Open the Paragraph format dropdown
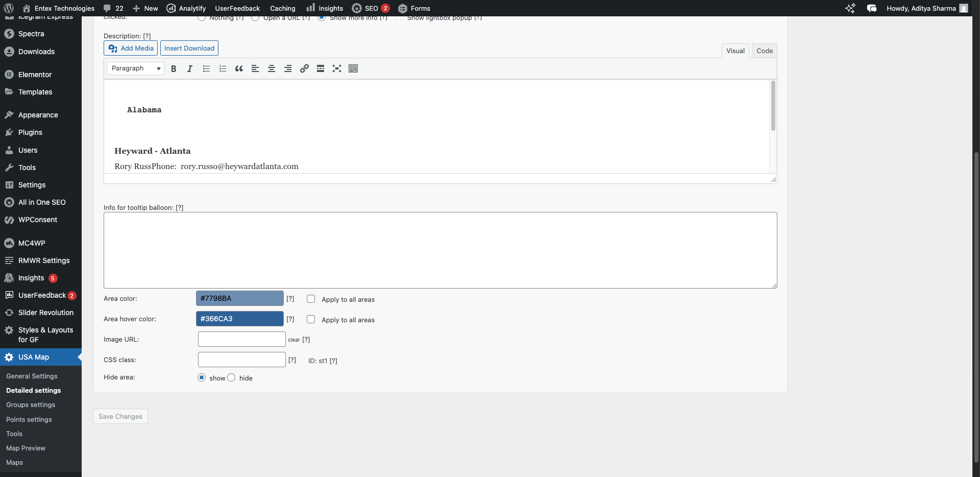Screen dimensions: 980x477 (x=135, y=68)
